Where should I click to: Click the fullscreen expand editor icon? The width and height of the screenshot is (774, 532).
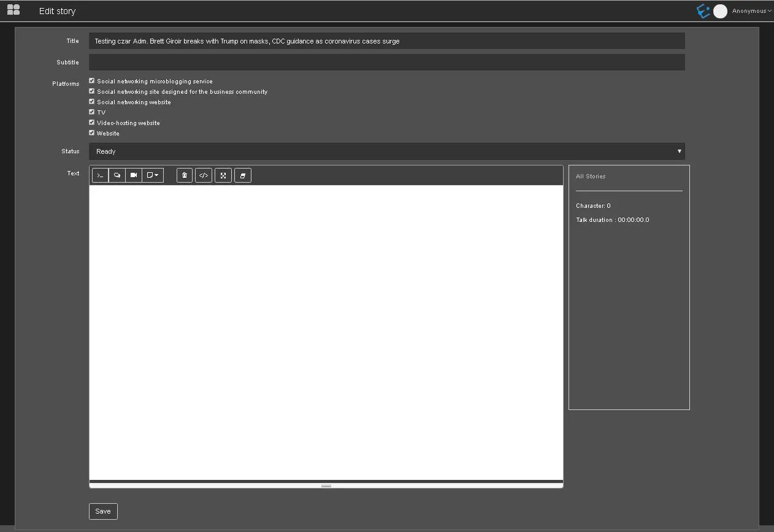(x=223, y=175)
